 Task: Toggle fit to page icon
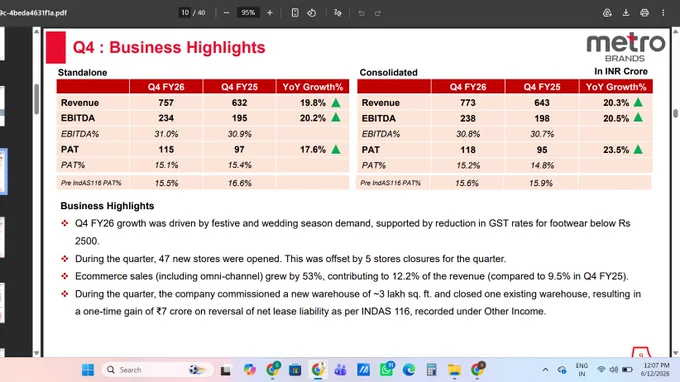[295, 13]
